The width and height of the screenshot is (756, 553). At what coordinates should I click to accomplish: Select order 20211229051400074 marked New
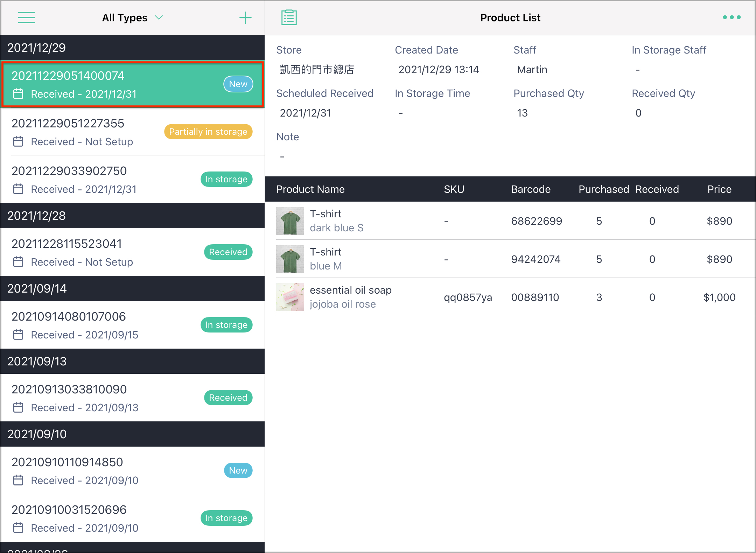[133, 84]
